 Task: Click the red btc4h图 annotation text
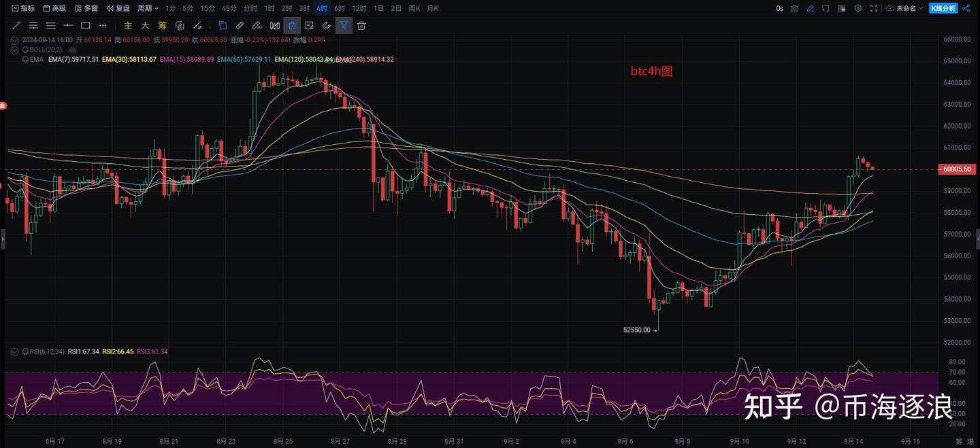pyautogui.click(x=651, y=71)
